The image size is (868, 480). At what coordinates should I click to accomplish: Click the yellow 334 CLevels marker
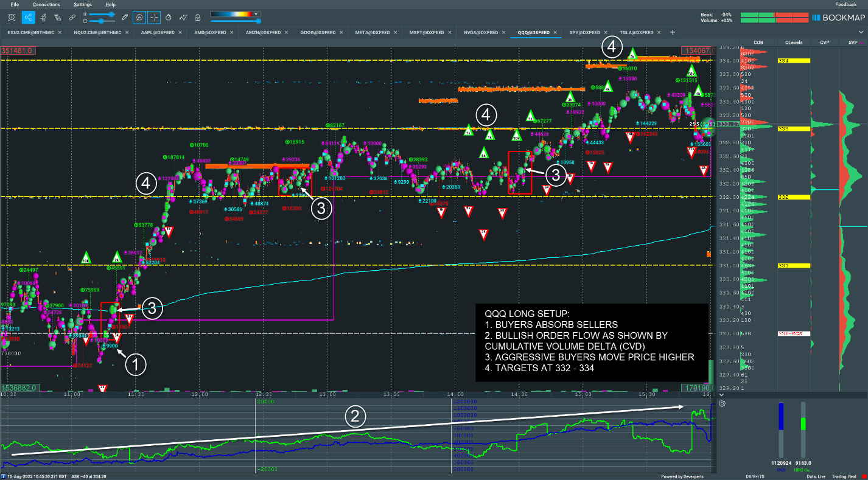click(794, 61)
